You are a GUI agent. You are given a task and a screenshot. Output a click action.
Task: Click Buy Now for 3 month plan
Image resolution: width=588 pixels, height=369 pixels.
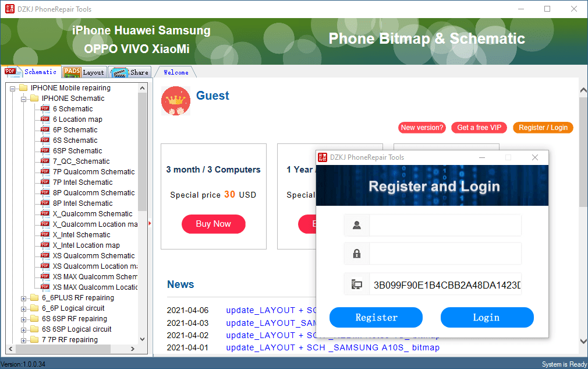tap(214, 224)
